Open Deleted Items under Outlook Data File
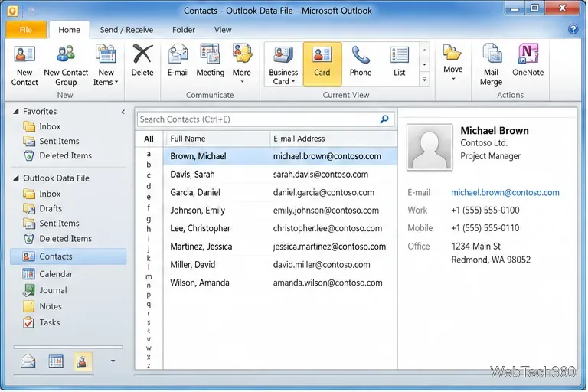Image resolution: width=588 pixels, height=392 pixels. pyautogui.click(x=57, y=239)
